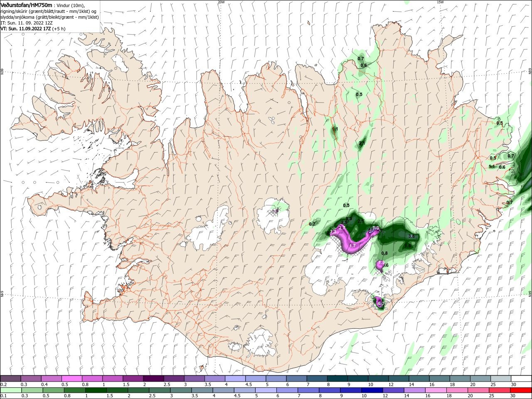
Task: Click the 0.2 label in the top legend row
Action: tap(3, 384)
